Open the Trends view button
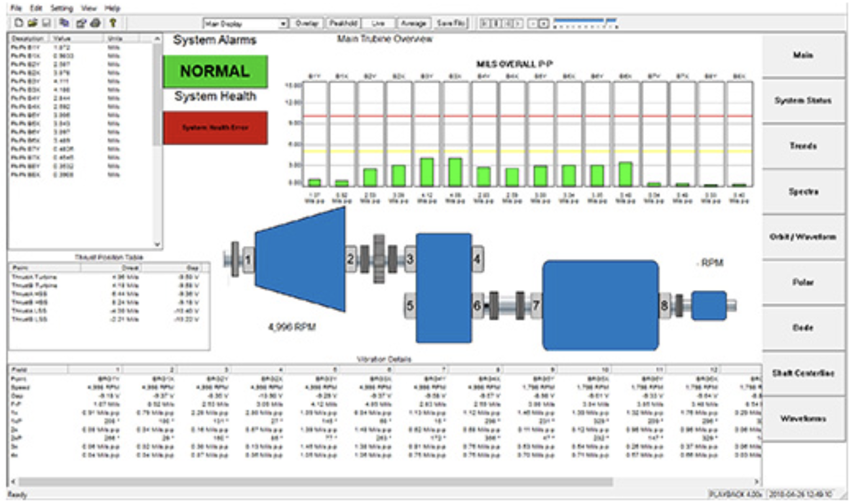 pos(803,147)
